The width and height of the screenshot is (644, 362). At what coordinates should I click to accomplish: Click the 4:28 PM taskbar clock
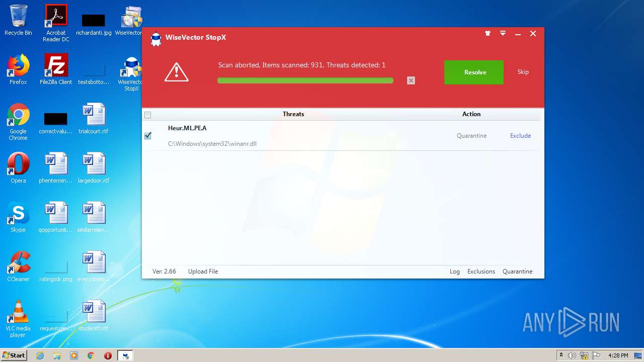pyautogui.click(x=618, y=355)
